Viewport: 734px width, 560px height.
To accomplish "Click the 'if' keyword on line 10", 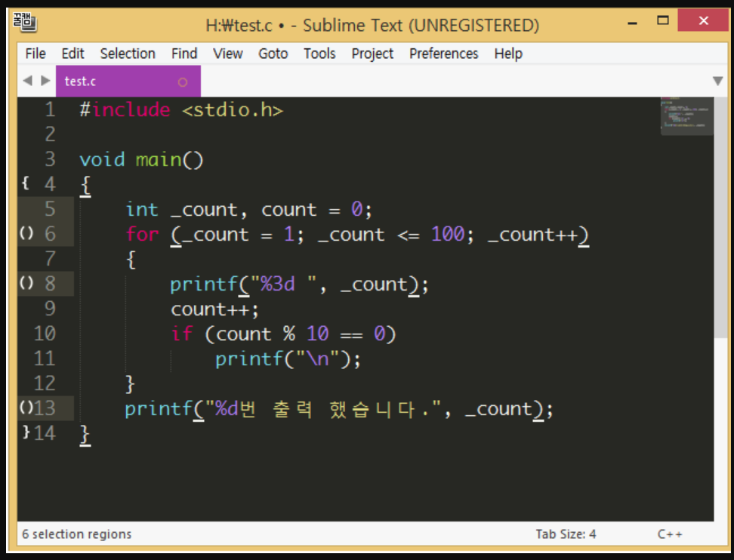I will tap(182, 334).
